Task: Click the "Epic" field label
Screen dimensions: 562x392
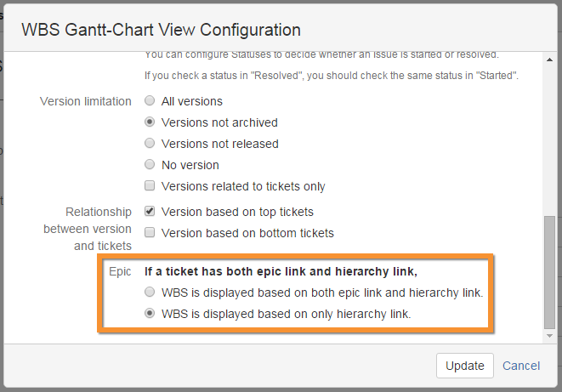Action: click(119, 271)
